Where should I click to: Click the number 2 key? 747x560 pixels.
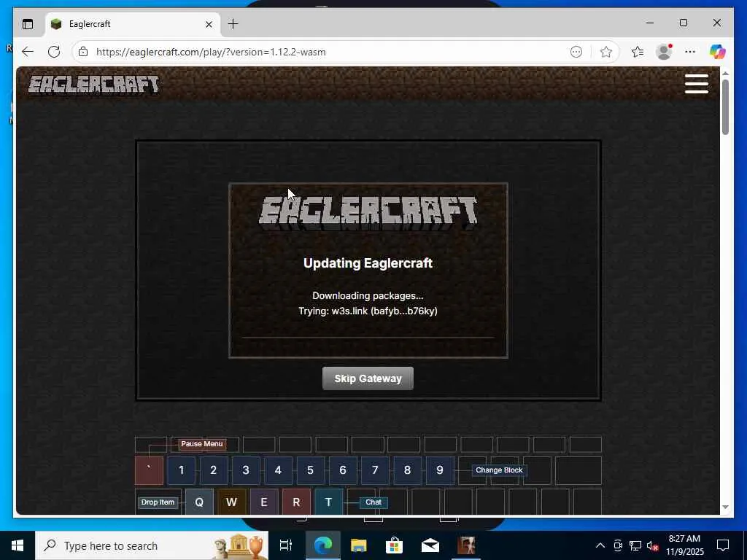[214, 470]
